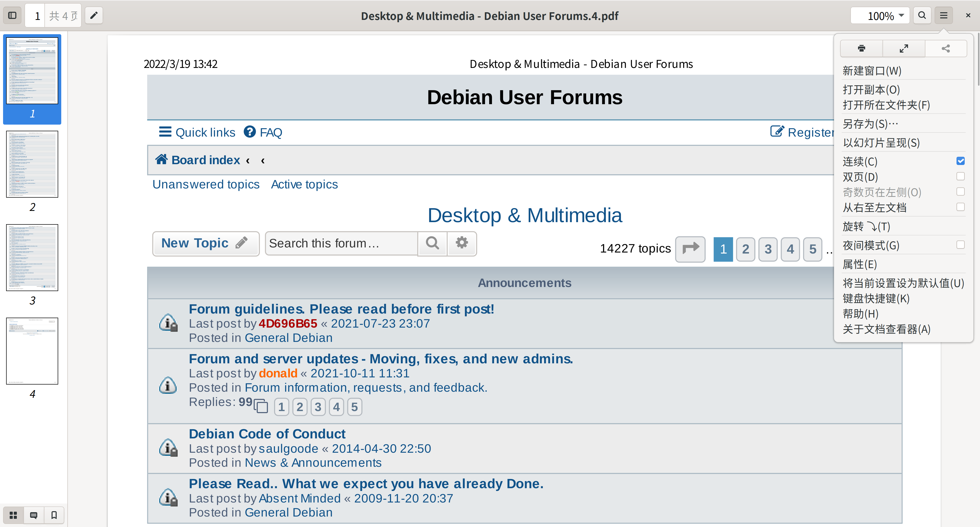This screenshot has height=527, width=980.
Task: Open 属性(E) properties menu item
Action: (903, 264)
